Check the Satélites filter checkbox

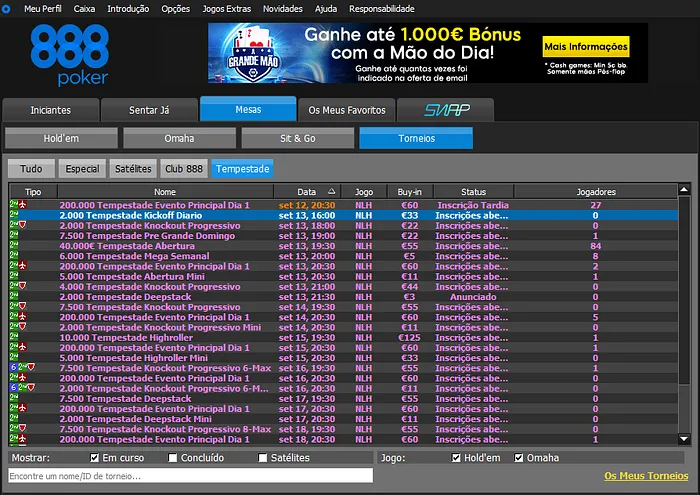pyautogui.click(x=263, y=458)
